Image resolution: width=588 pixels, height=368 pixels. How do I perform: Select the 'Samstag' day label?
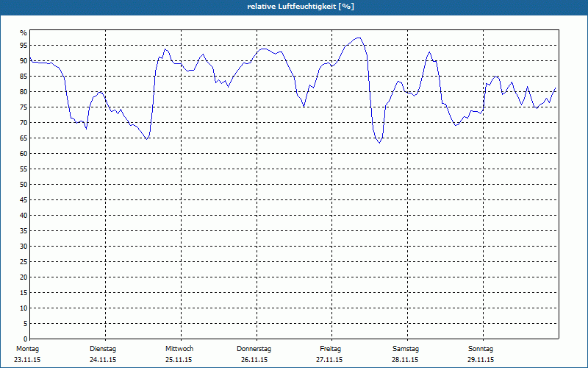point(406,349)
